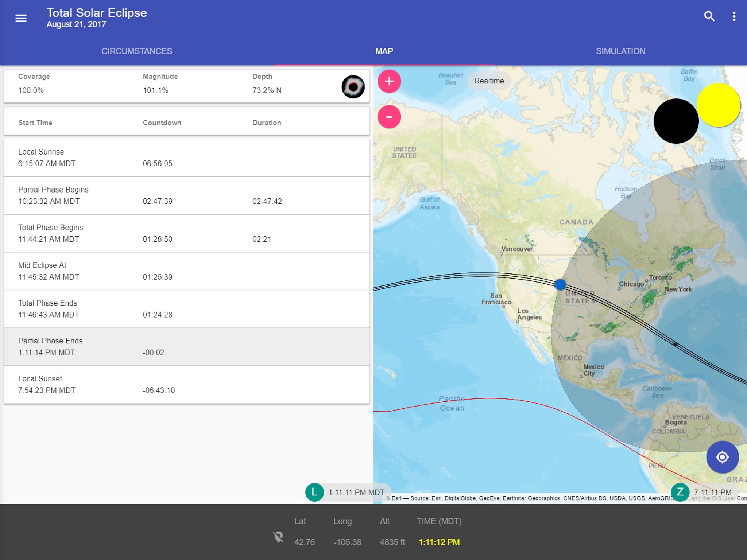Open the three-dot overflow menu
Image resolution: width=747 pixels, height=560 pixels.
coord(734,16)
